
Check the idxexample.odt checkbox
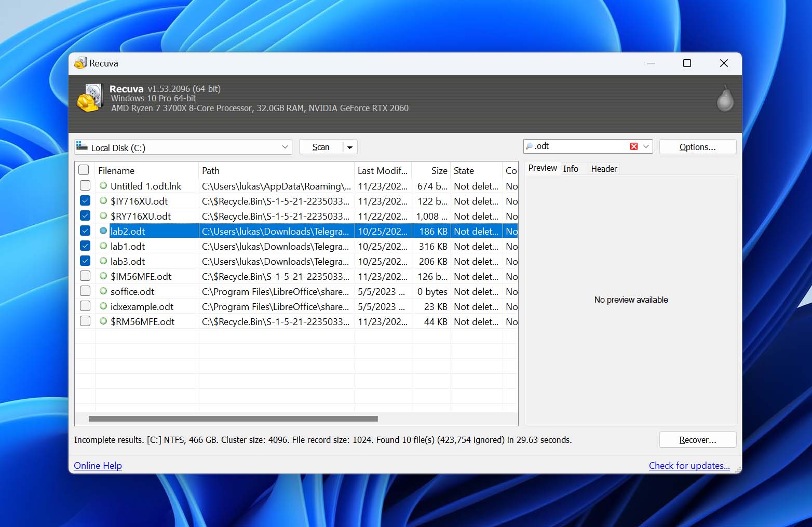pos(85,306)
